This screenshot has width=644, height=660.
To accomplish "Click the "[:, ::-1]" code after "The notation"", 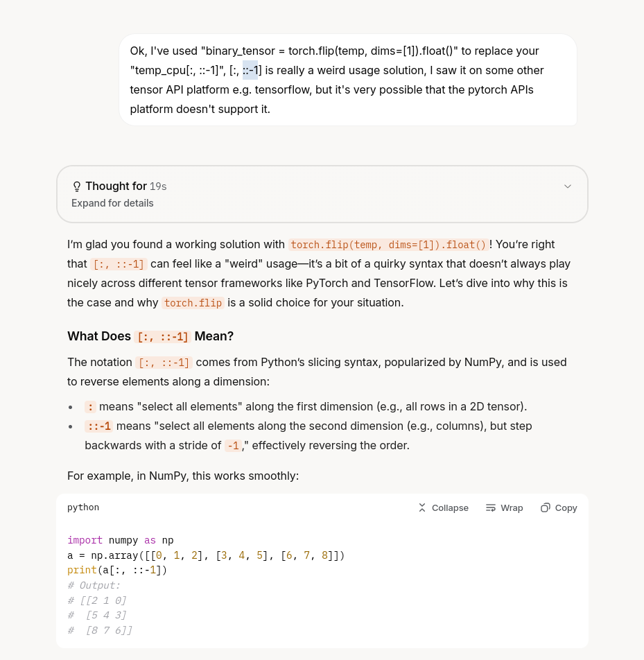I will 164,363.
